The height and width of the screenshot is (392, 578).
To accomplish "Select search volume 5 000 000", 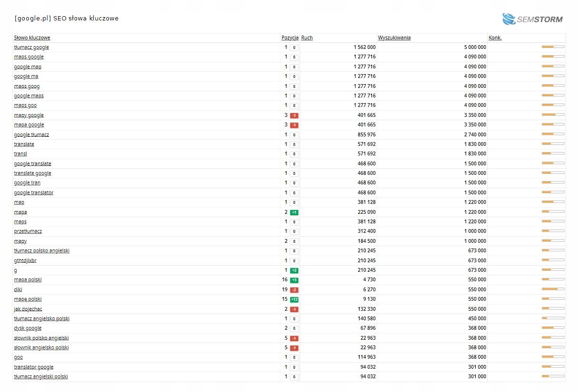I will (475, 48).
